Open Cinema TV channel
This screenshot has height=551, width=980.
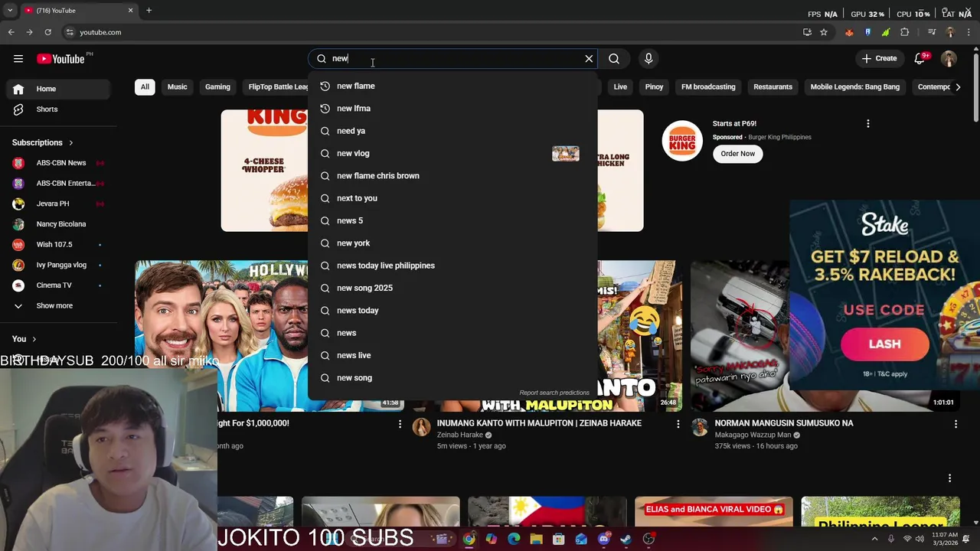59,285
